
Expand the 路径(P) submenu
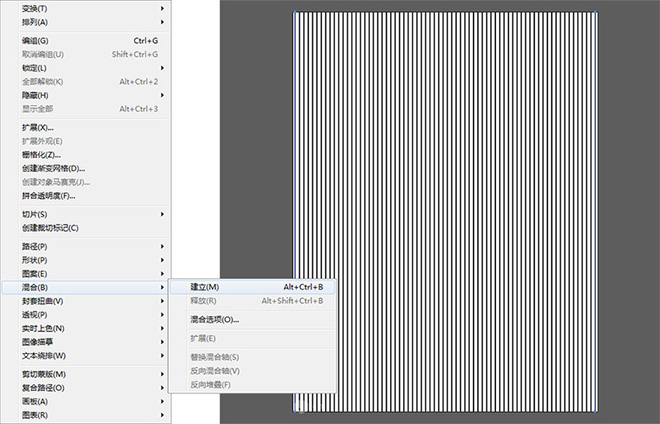35,246
